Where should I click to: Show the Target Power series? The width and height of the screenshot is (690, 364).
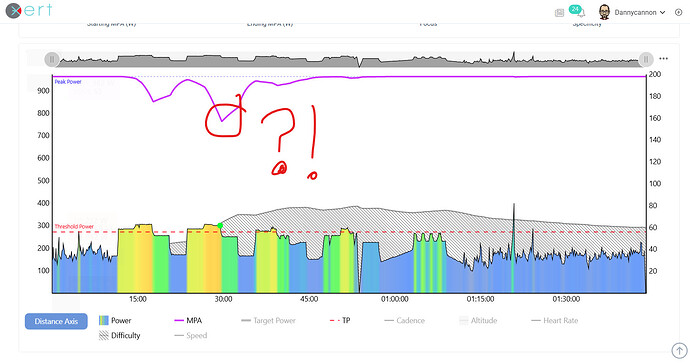click(x=268, y=320)
